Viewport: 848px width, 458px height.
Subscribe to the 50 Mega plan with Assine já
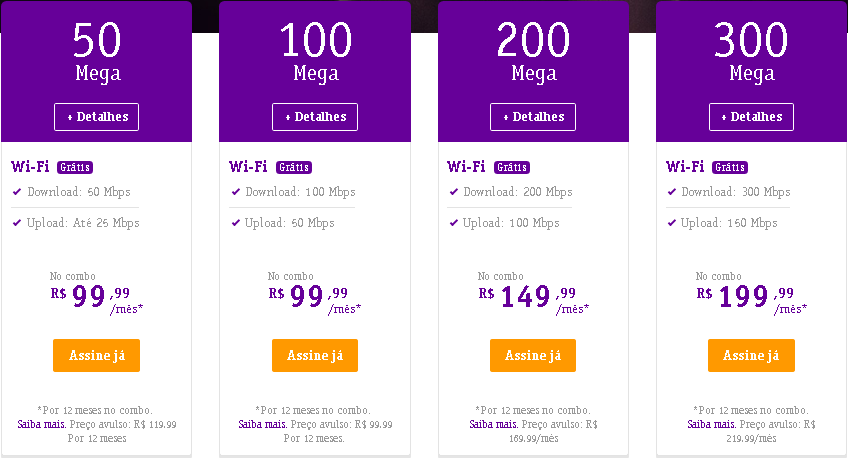click(96, 355)
